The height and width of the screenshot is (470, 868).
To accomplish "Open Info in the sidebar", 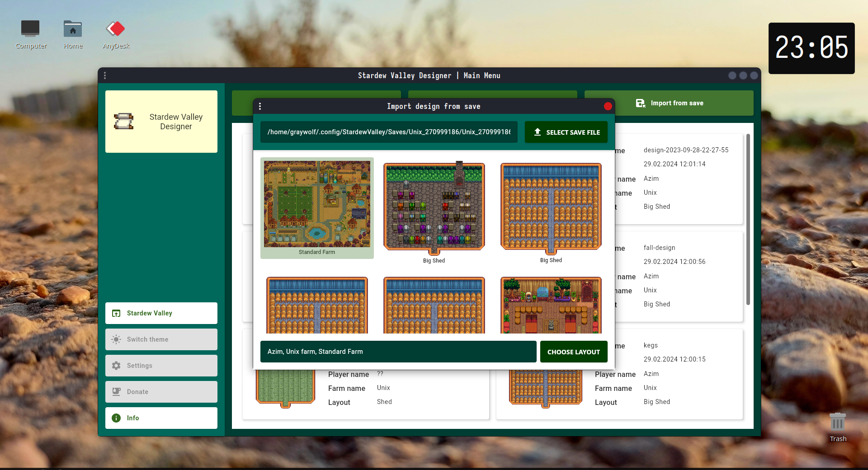I will coord(161,418).
